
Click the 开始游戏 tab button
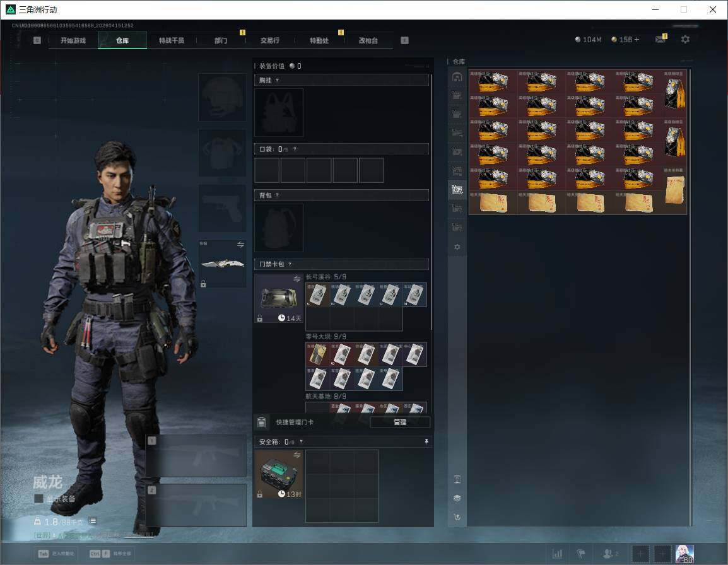coord(73,40)
